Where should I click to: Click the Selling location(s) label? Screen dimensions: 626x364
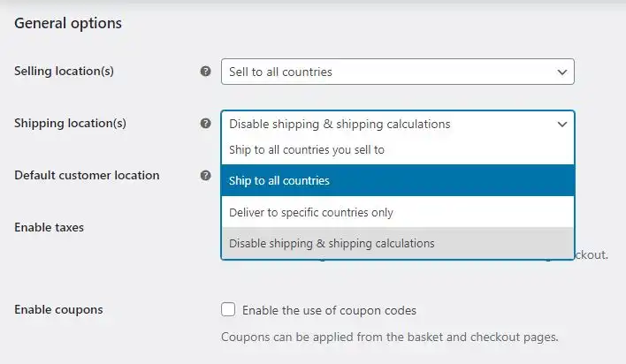pos(64,71)
